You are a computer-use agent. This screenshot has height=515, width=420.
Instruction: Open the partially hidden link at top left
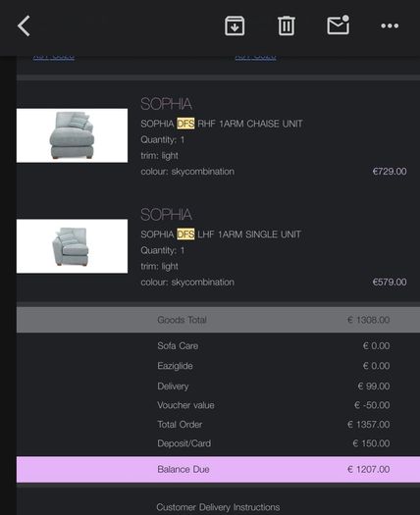point(54,57)
